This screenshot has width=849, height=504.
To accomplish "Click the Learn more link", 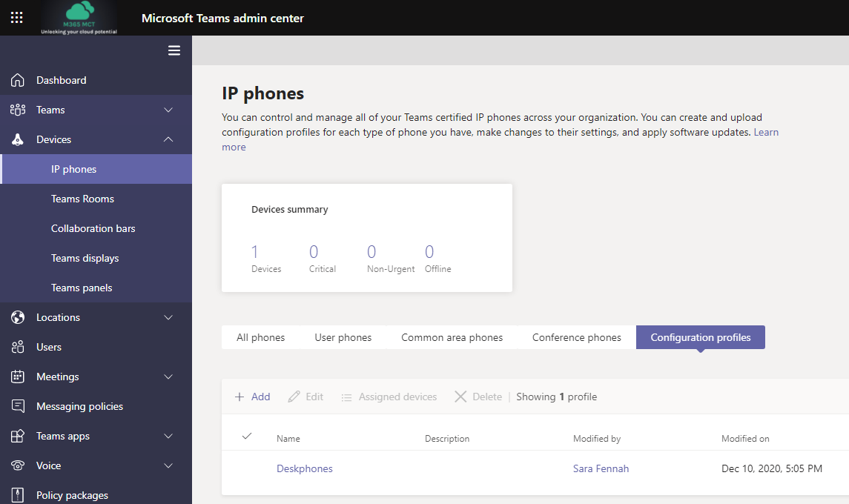I will [765, 132].
